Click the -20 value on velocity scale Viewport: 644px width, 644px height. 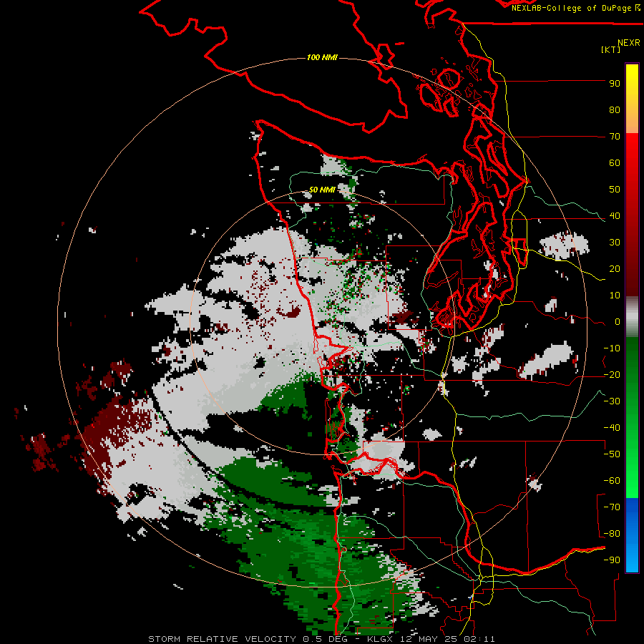[x=612, y=375]
